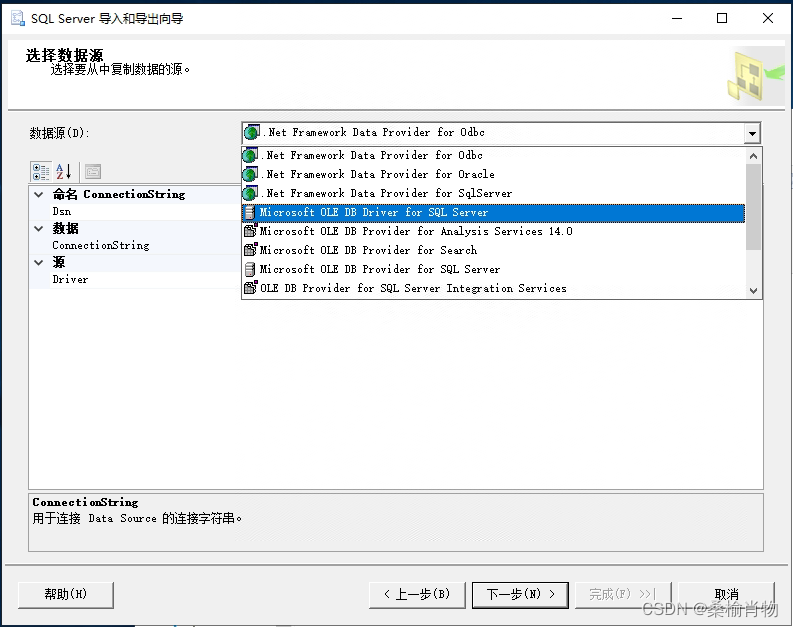Click database icon beside OLE DB Provider for SQL Server
Screen dimensions: 793x627
tap(250, 269)
